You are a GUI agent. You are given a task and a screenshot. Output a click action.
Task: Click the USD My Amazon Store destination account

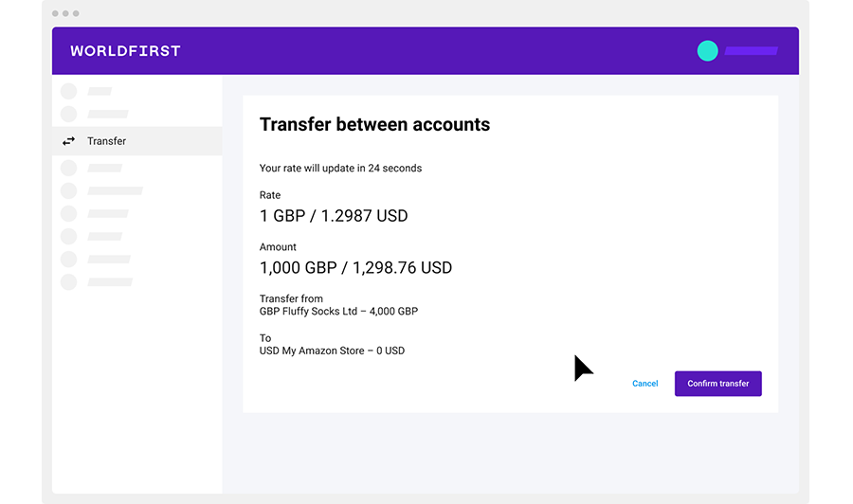click(x=332, y=351)
